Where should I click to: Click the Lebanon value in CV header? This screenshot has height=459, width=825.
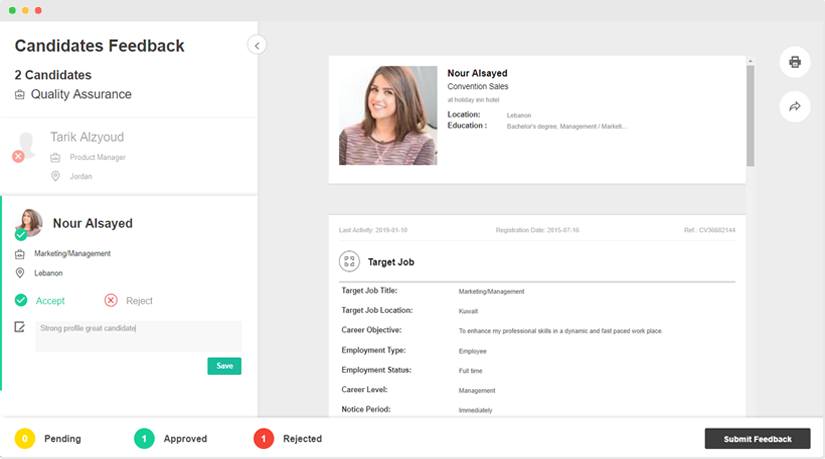[x=519, y=115]
